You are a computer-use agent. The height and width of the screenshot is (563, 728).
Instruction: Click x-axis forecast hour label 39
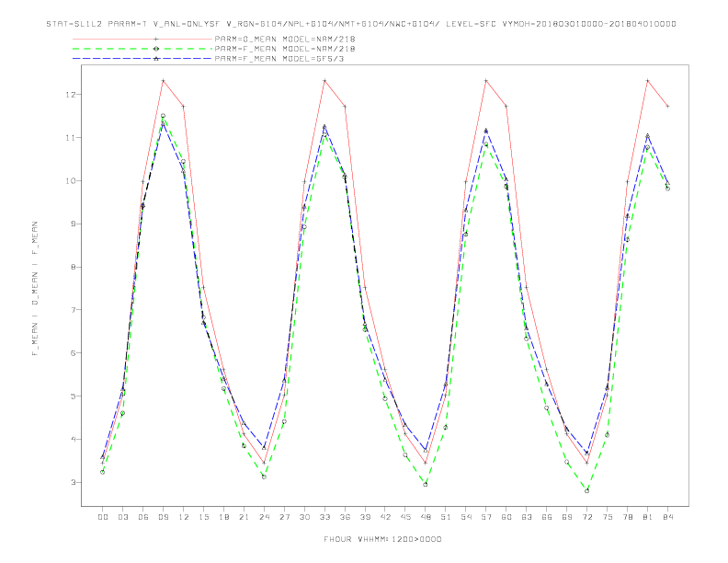point(365,517)
